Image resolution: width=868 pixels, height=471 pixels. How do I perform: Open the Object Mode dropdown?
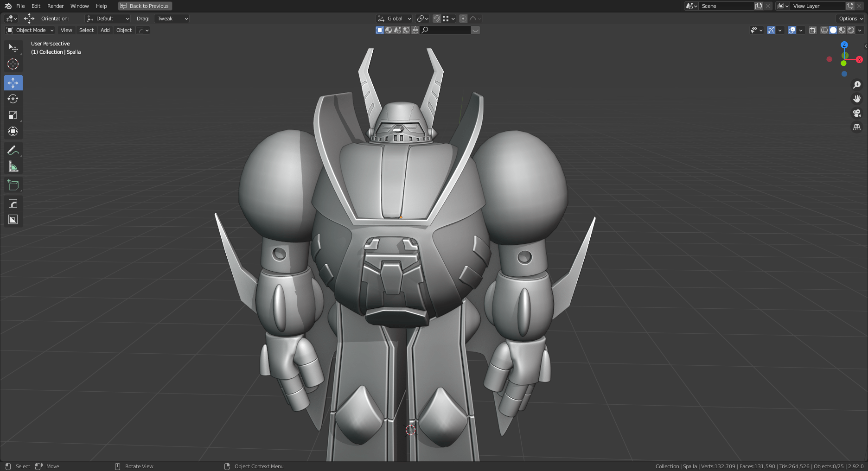pos(30,30)
